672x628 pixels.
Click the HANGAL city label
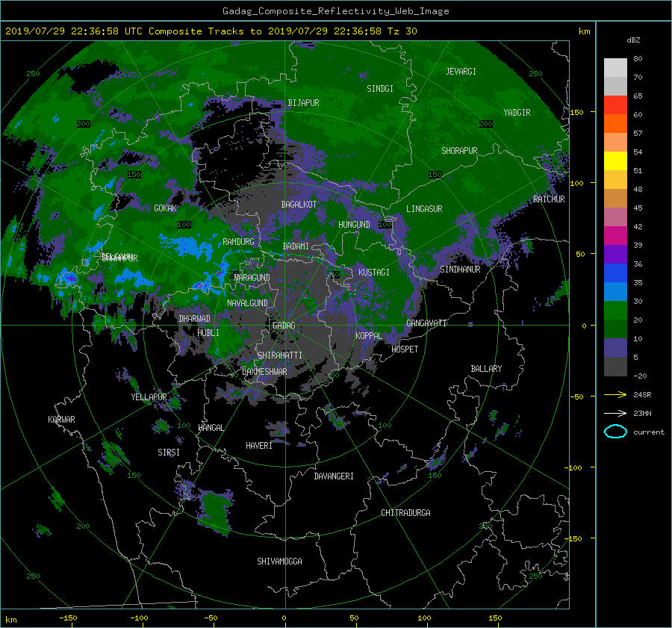pos(211,428)
